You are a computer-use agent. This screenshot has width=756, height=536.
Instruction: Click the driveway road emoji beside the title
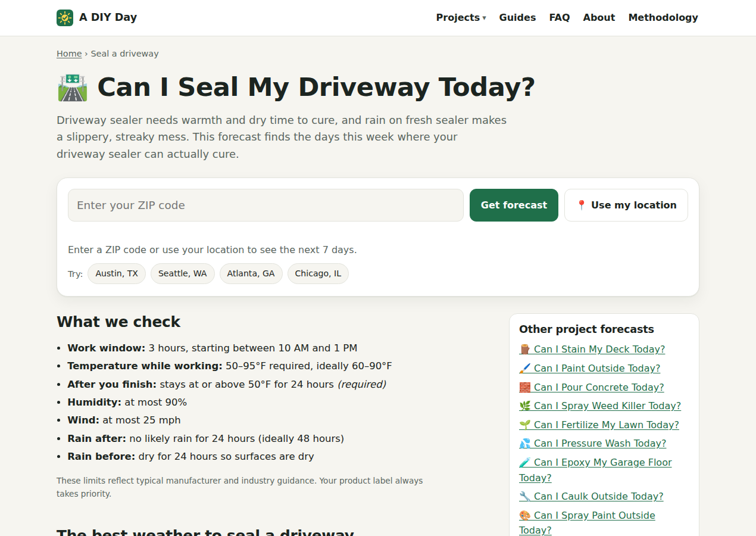click(72, 88)
